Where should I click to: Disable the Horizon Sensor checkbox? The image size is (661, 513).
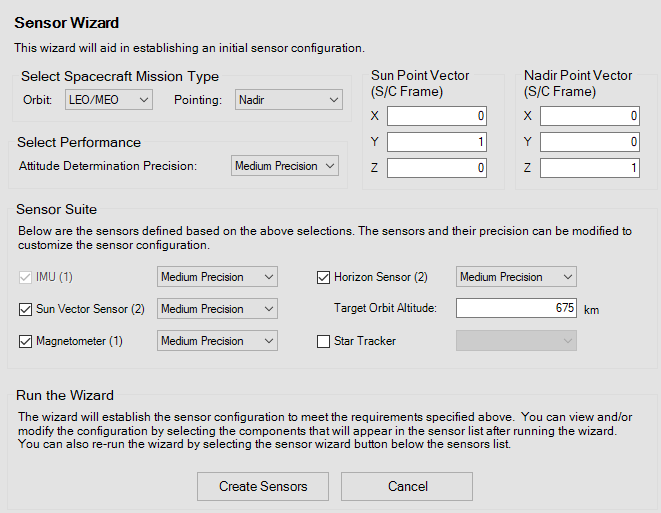(324, 277)
